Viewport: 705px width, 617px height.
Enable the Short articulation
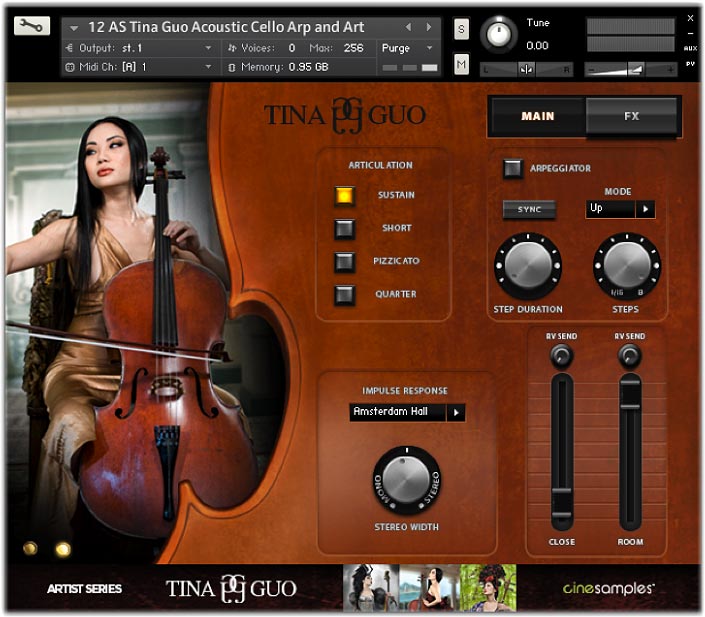344,228
